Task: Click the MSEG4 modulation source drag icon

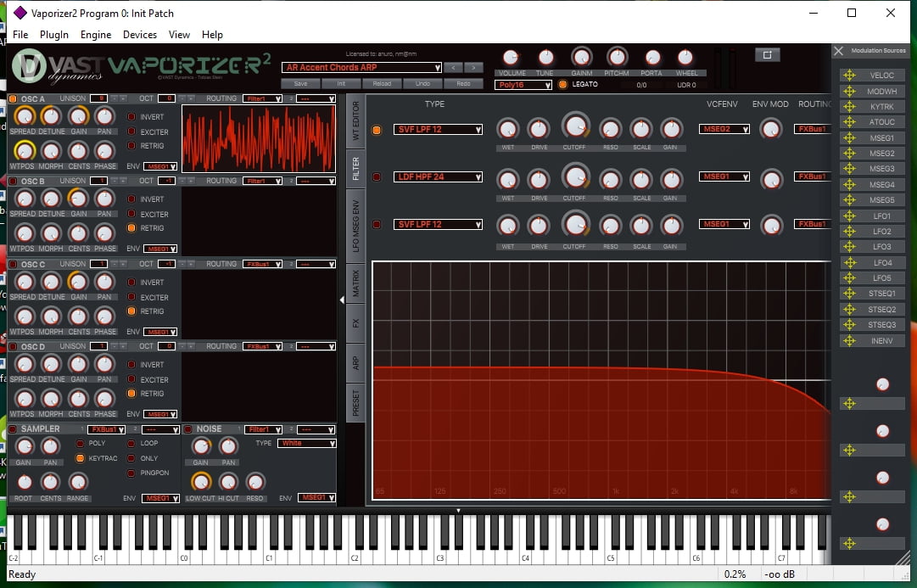Action: point(849,184)
